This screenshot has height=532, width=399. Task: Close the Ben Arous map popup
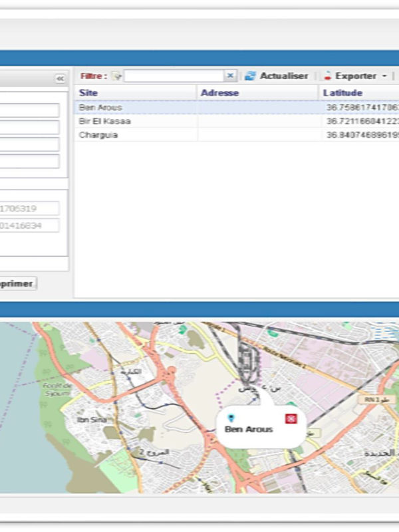[291, 418]
